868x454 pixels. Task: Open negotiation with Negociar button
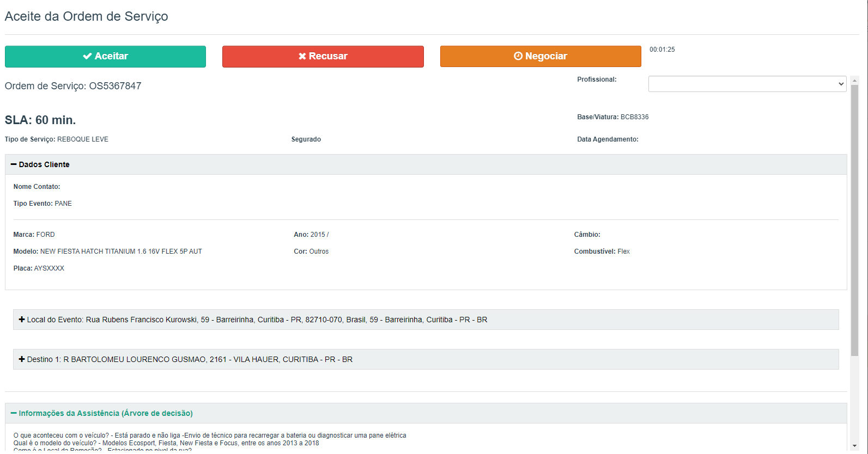click(x=541, y=57)
